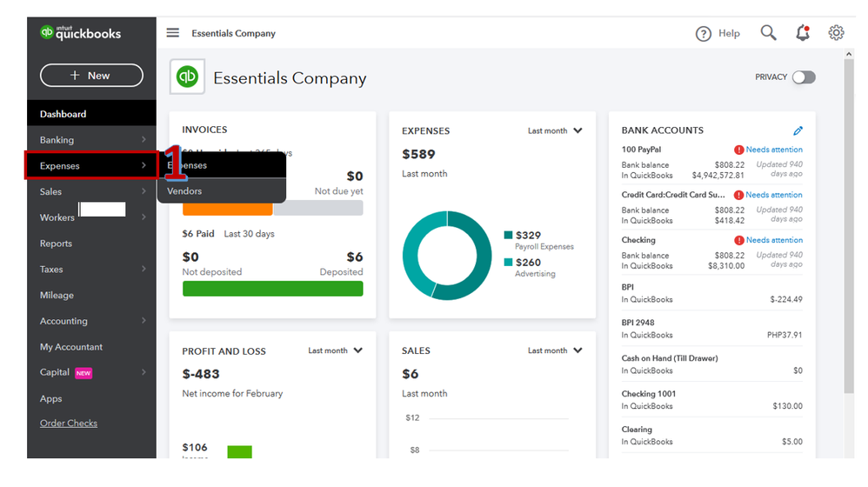This screenshot has height=487, width=868.
Task: Open Mileage from sidebar
Action: point(57,295)
